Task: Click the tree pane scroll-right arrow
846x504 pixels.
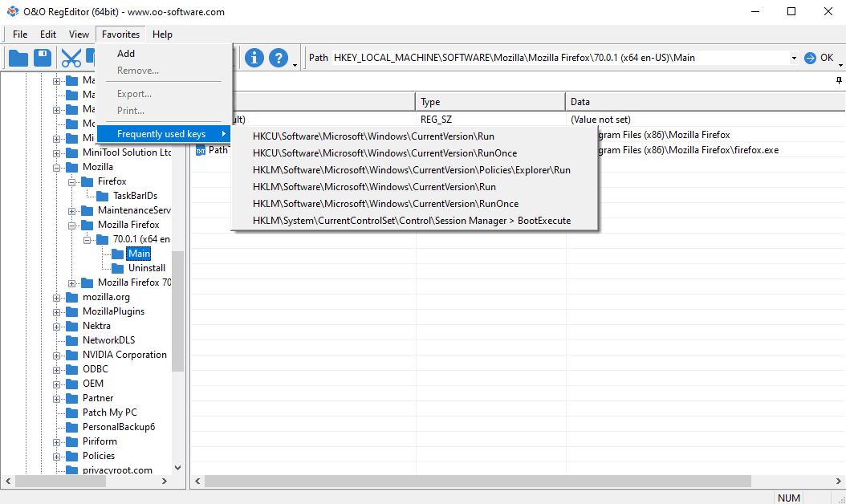Action: (164, 481)
